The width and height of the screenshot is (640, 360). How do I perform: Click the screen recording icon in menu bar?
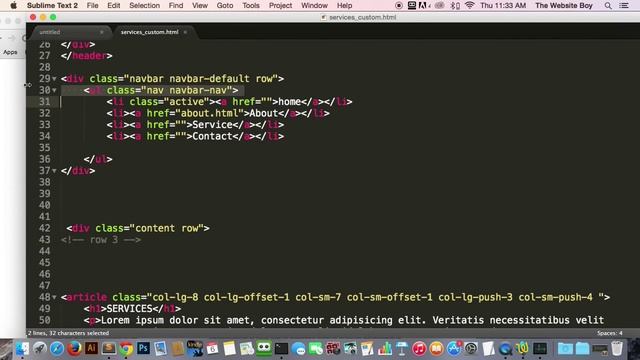399,5
